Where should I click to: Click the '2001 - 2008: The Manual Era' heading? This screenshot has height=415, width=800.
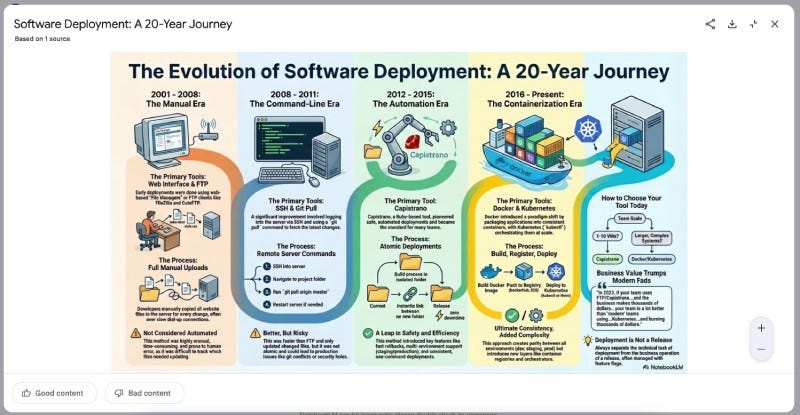point(176,99)
